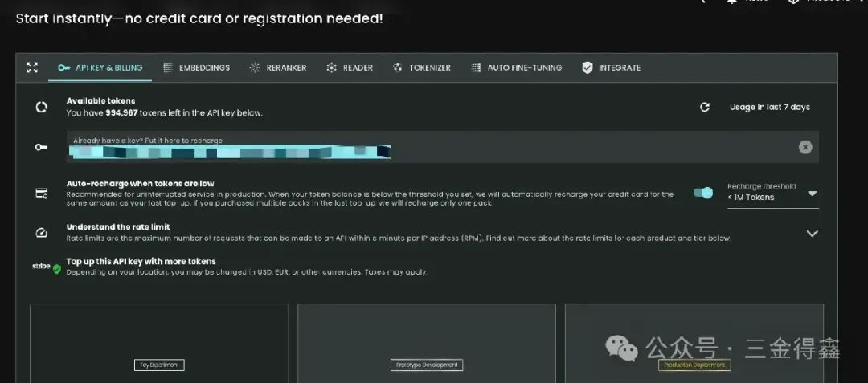The height and width of the screenshot is (383, 868).
Task: Clear the API key with X icon
Action: pyautogui.click(x=805, y=147)
